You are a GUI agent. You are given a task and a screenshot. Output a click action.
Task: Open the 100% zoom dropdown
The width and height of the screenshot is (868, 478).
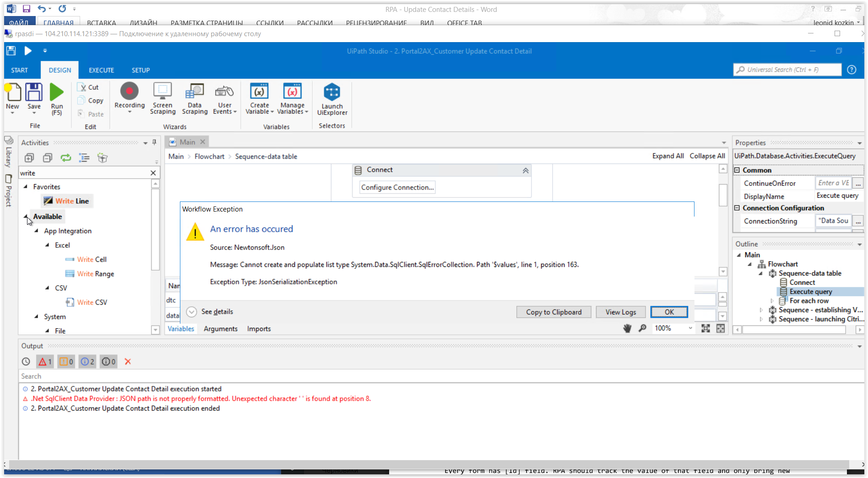point(690,328)
